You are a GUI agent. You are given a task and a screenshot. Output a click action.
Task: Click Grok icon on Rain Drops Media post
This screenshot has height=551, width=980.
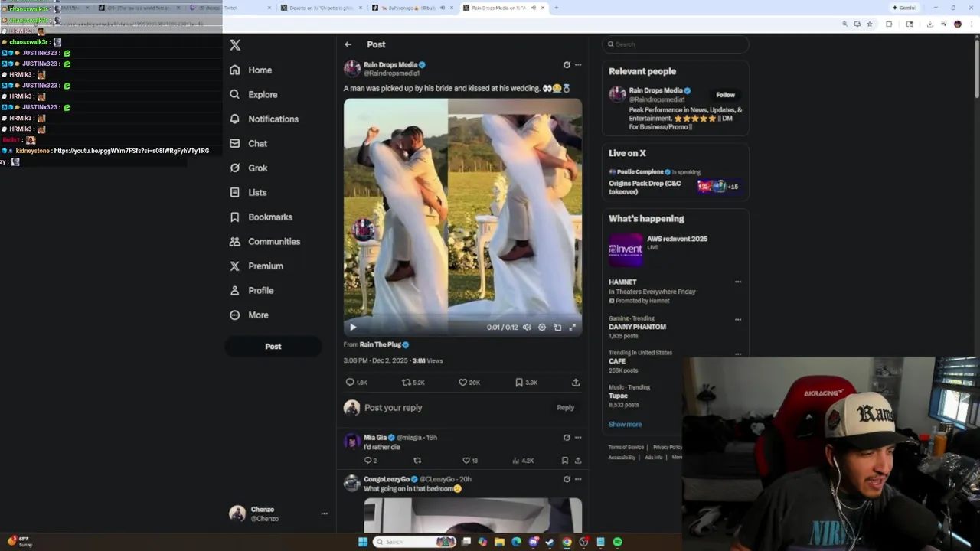click(x=567, y=65)
